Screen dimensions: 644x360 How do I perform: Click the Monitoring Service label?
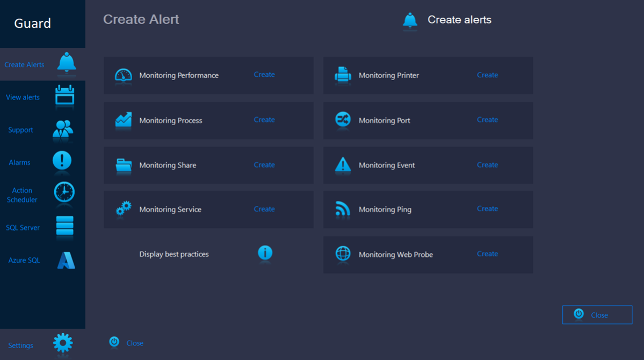click(x=170, y=210)
